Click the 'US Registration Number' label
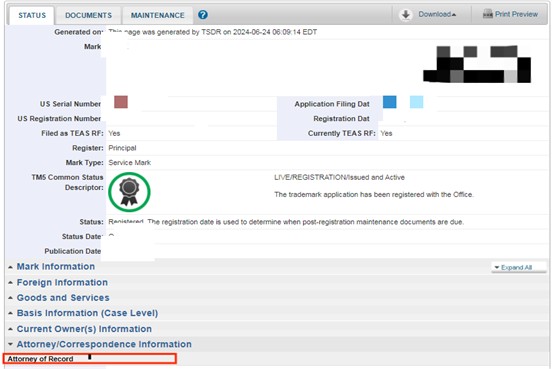 coord(59,119)
